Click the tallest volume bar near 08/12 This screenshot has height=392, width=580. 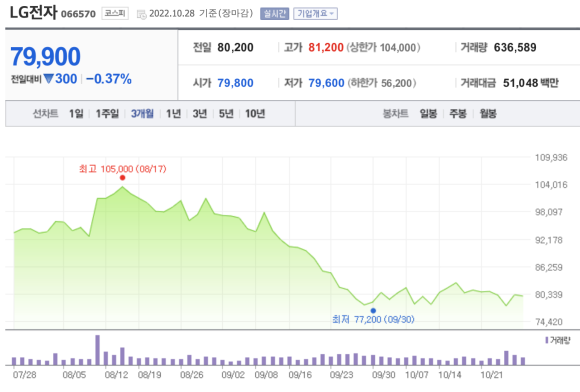click(x=98, y=350)
